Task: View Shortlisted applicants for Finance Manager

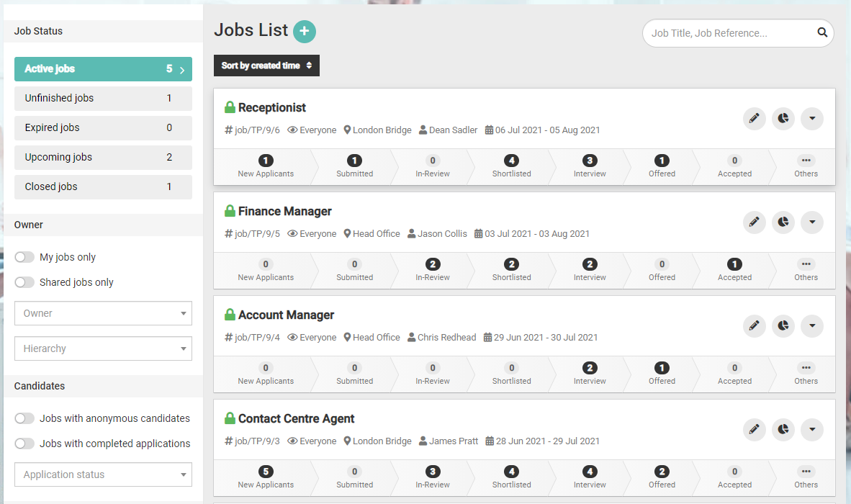Action: point(511,270)
